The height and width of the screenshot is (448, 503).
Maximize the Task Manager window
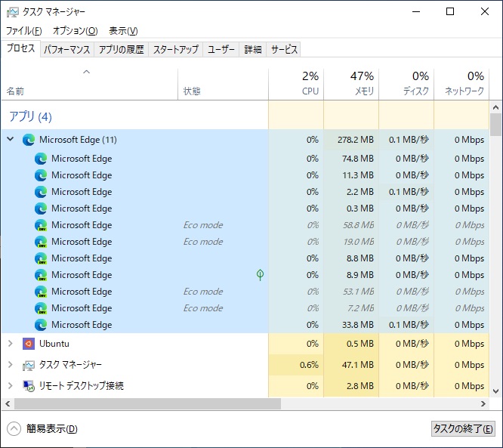[x=450, y=12]
